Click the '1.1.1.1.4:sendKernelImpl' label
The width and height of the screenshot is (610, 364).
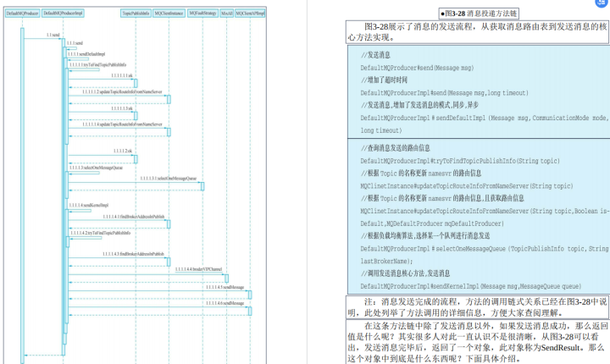(89, 205)
